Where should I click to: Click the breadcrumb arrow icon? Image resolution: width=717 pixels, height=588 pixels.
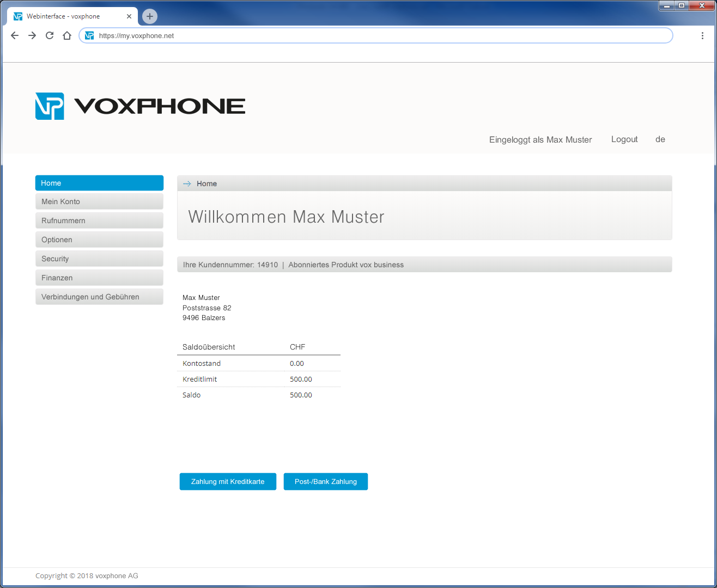click(x=187, y=183)
